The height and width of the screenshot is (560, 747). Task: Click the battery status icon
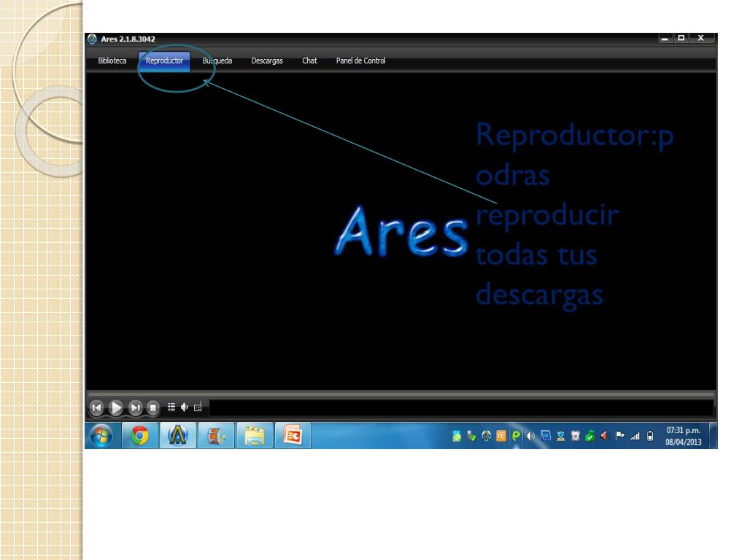point(650,436)
